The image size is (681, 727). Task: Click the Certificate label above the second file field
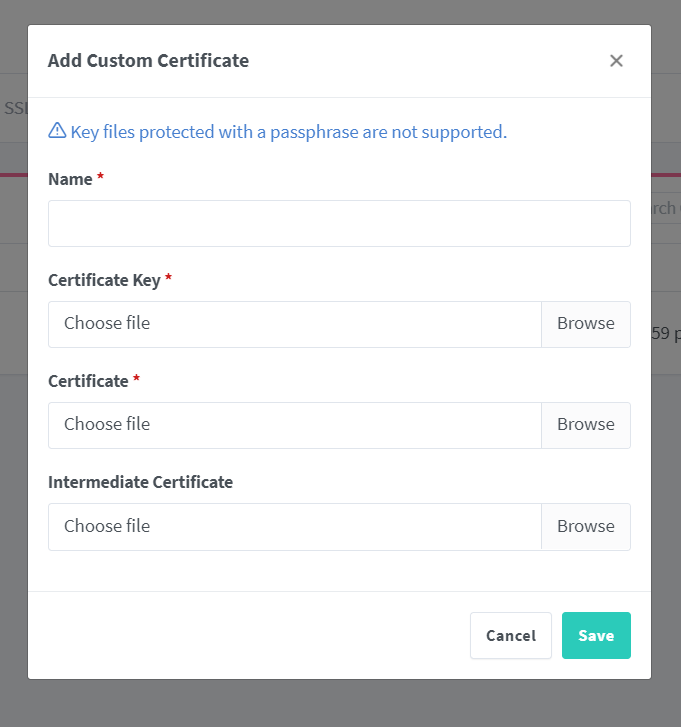click(88, 381)
